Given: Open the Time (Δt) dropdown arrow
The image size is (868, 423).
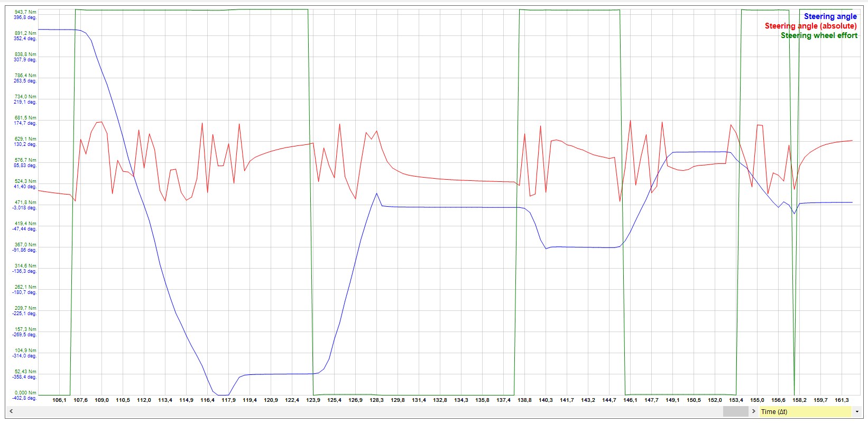Looking at the screenshot, I should click(856, 411).
